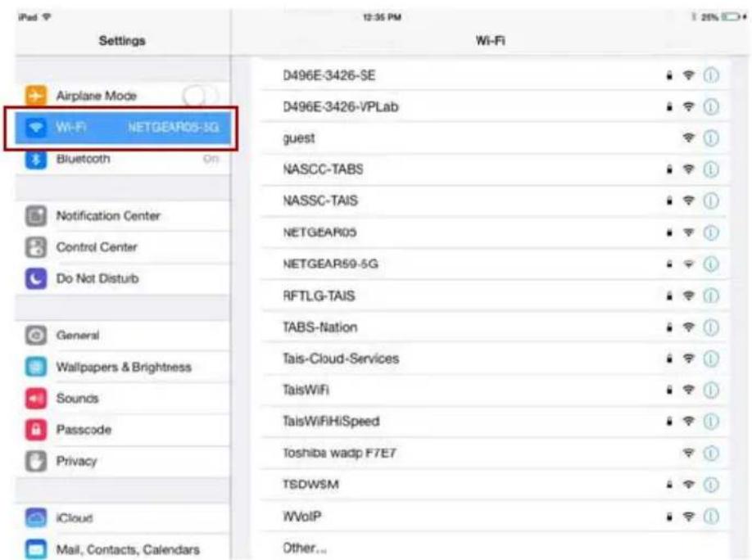Open info for Toshiba wadp F7E7 network

tap(711, 453)
